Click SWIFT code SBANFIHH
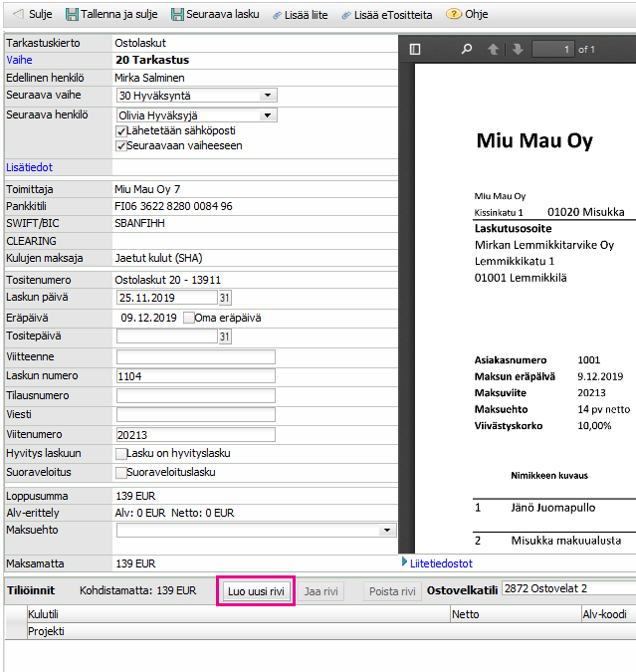 coord(139,223)
